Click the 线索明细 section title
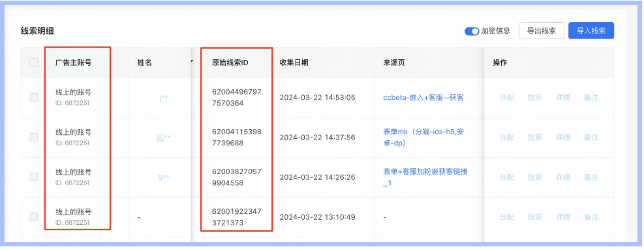 pos(37,31)
